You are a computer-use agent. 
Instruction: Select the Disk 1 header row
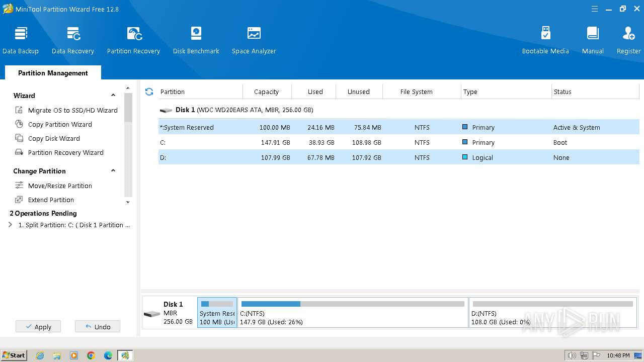point(398,110)
